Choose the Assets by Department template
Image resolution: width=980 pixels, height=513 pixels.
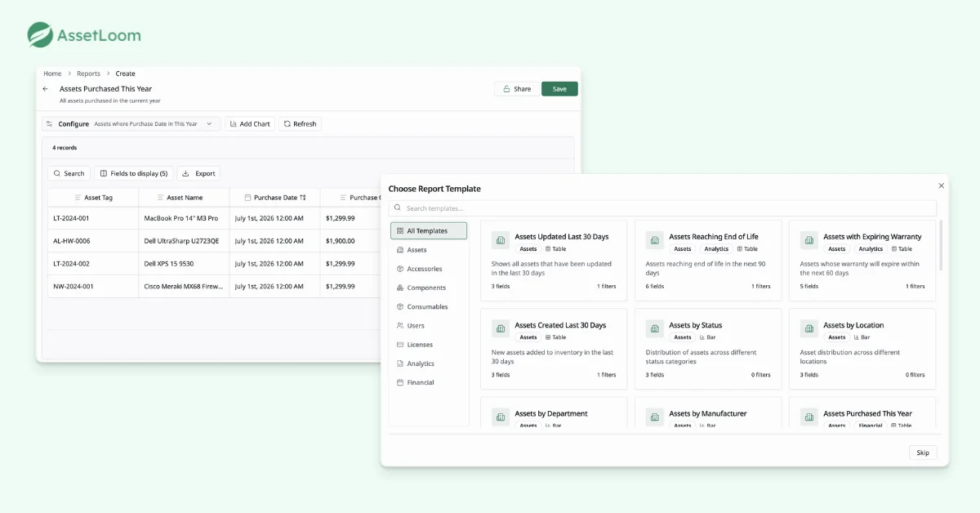click(x=554, y=412)
